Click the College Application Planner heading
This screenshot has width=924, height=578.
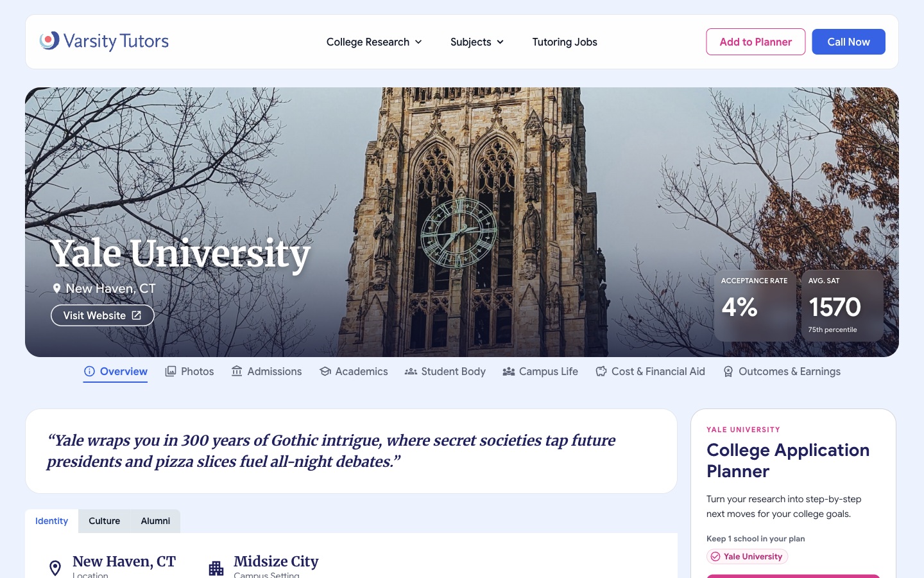tap(788, 460)
